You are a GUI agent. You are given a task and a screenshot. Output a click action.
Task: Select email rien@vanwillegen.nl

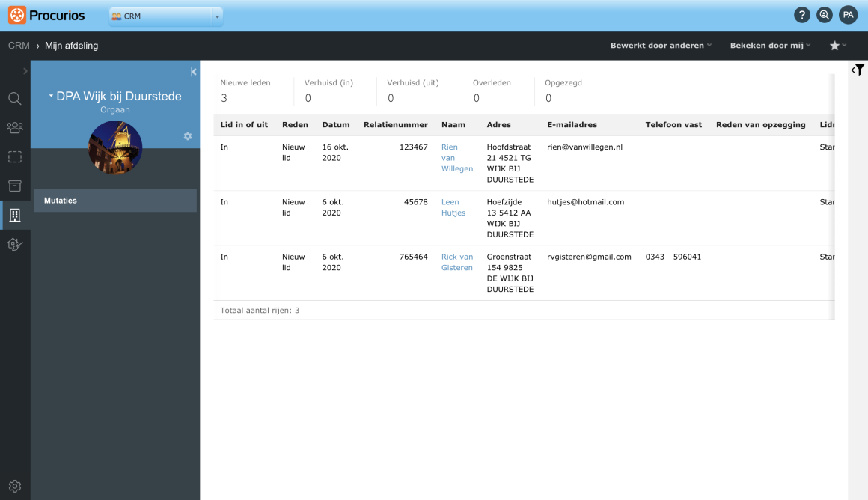point(584,147)
